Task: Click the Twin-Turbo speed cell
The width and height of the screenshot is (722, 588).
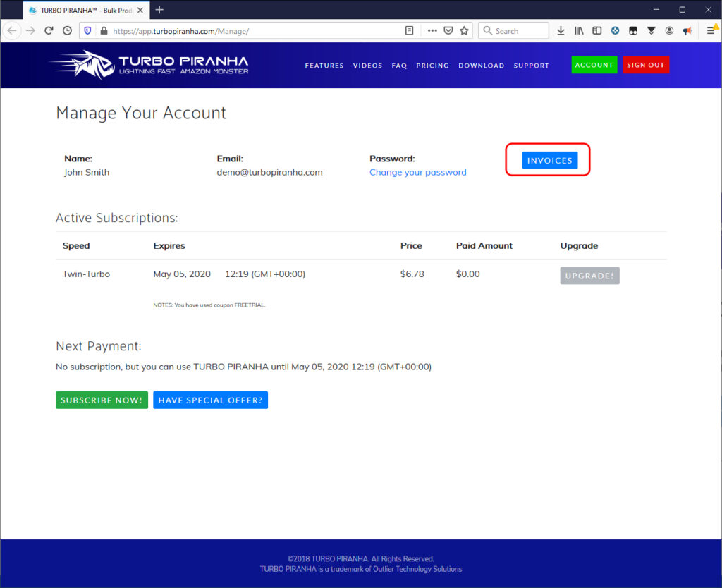Action: tap(86, 274)
